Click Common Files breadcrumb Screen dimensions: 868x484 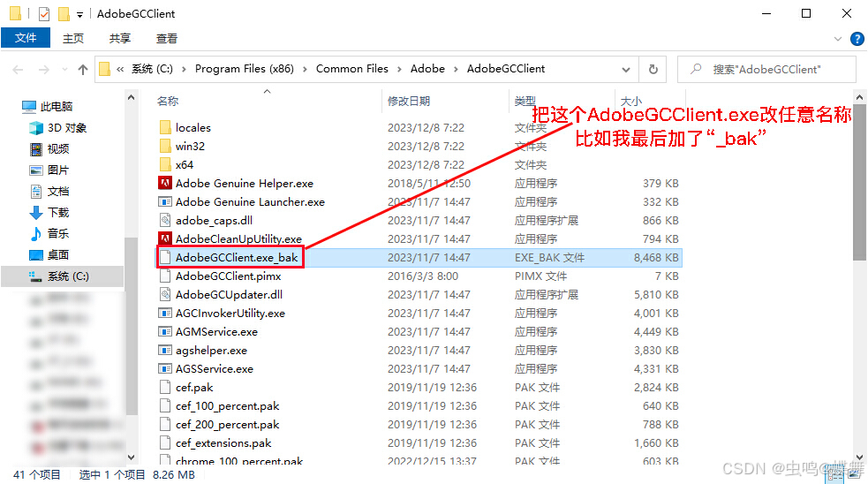pos(352,69)
